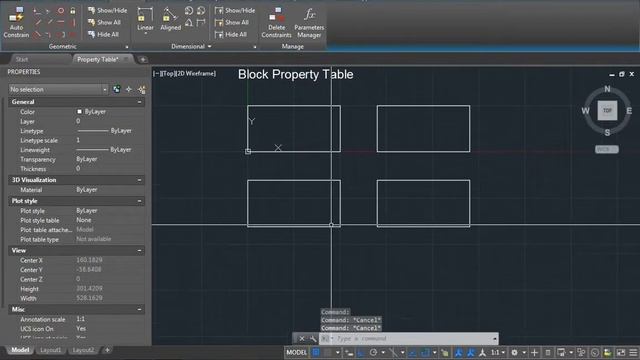Select the Collinear constraint icon
The image size is (640, 360).
[49, 11]
